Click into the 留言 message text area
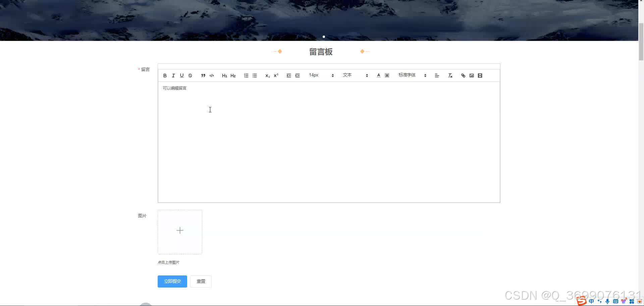The height and width of the screenshot is (306, 644). point(329,142)
